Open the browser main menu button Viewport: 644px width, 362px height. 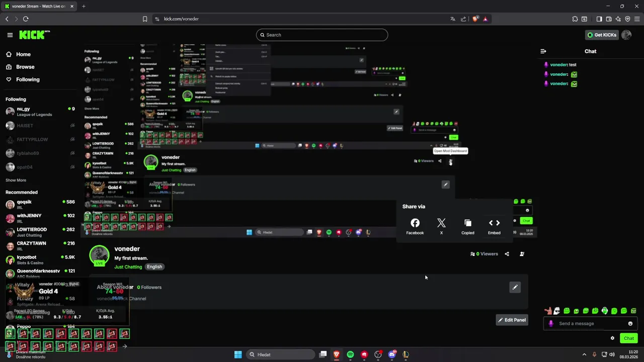coord(637,19)
